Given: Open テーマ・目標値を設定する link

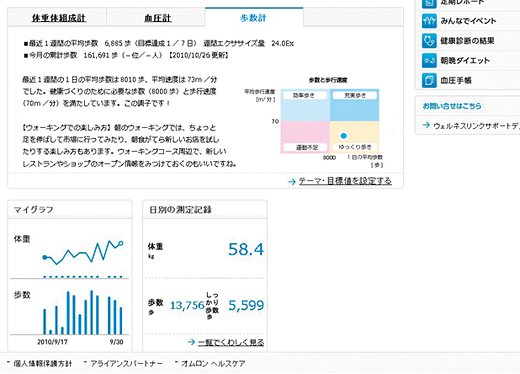Looking at the screenshot, I should 345,181.
